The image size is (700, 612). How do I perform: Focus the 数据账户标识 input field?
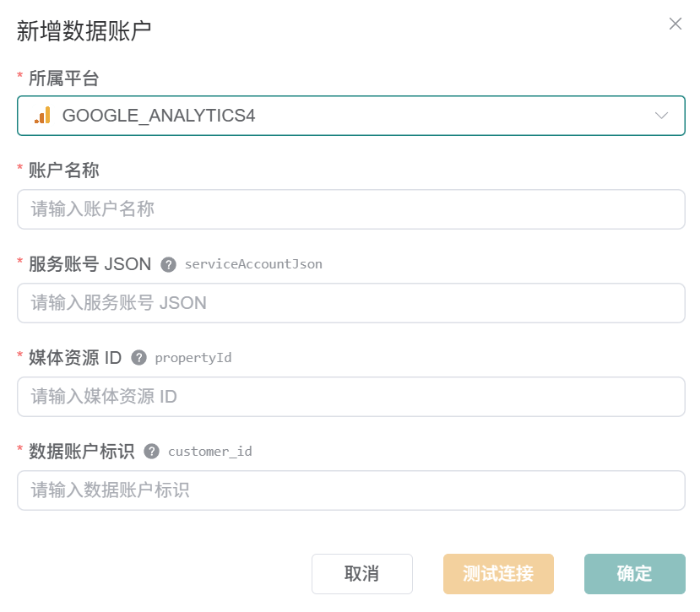(x=351, y=490)
